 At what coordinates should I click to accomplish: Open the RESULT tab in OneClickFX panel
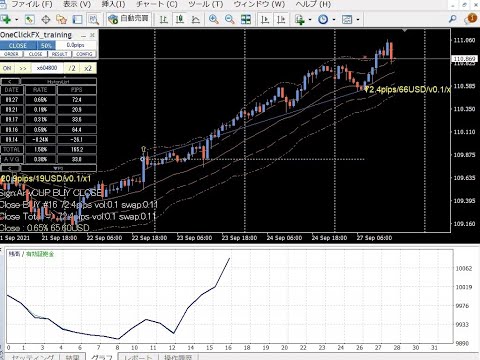pyautogui.click(x=60, y=54)
